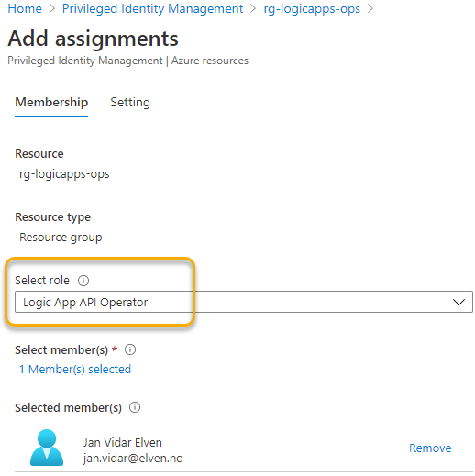The width and height of the screenshot is (475, 476).
Task: Click the rg-logicapps-ops resource value text
Action: pos(64,174)
